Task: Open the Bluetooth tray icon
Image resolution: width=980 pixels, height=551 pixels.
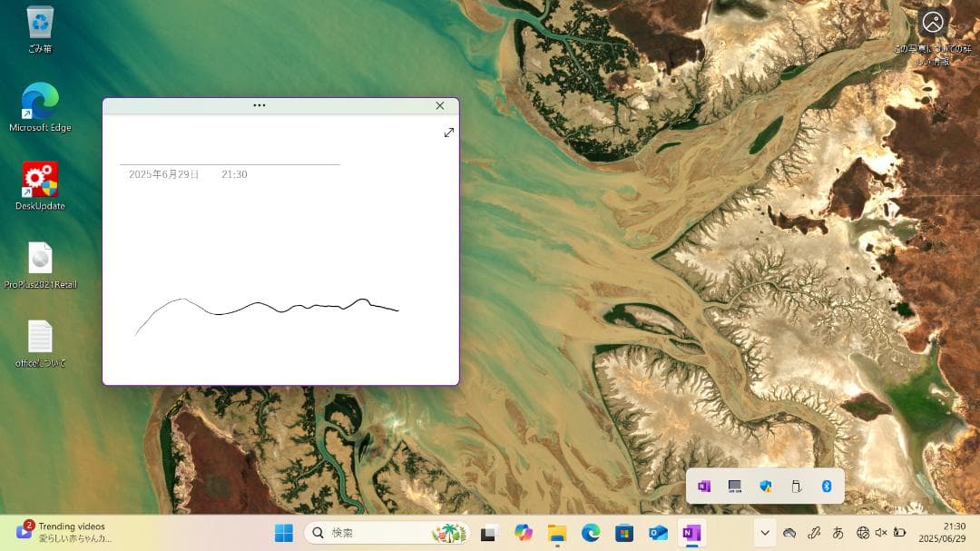Action: [x=827, y=487]
